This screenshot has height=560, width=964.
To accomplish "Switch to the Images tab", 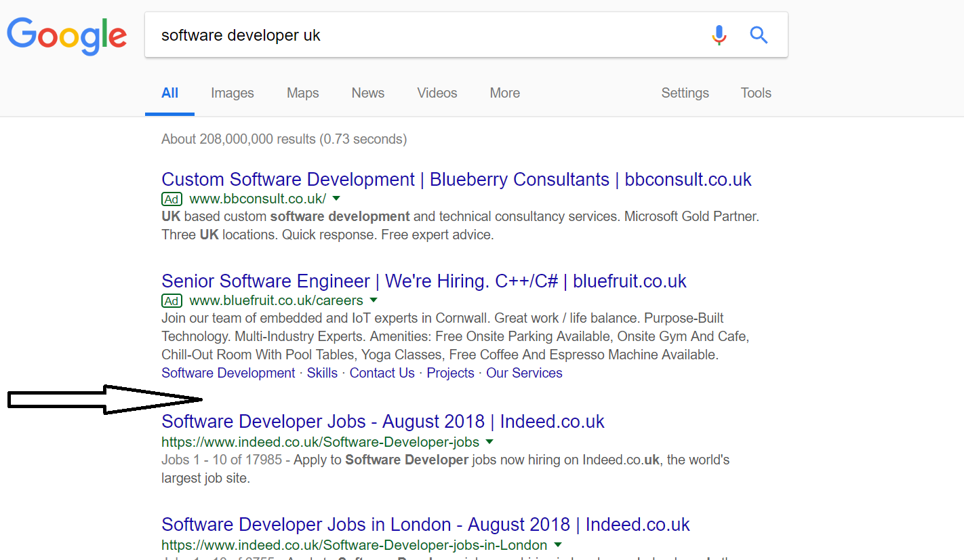I will tap(233, 93).
